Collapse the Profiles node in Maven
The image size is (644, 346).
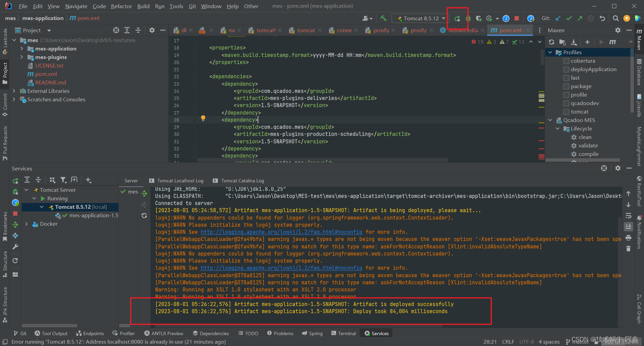[x=550, y=52]
